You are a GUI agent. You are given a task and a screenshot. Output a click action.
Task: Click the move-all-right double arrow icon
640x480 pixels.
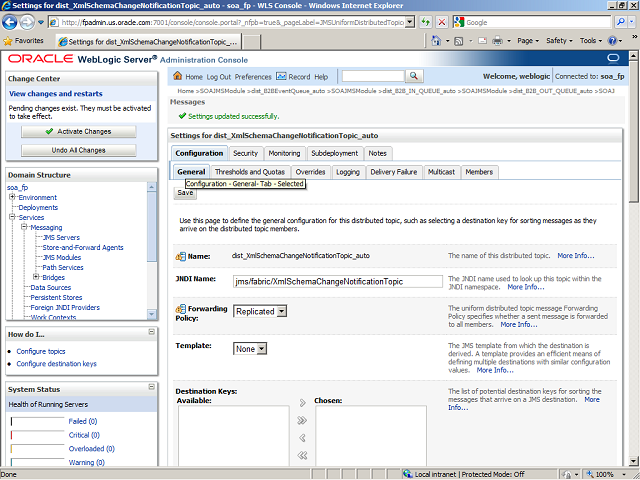(x=302, y=420)
